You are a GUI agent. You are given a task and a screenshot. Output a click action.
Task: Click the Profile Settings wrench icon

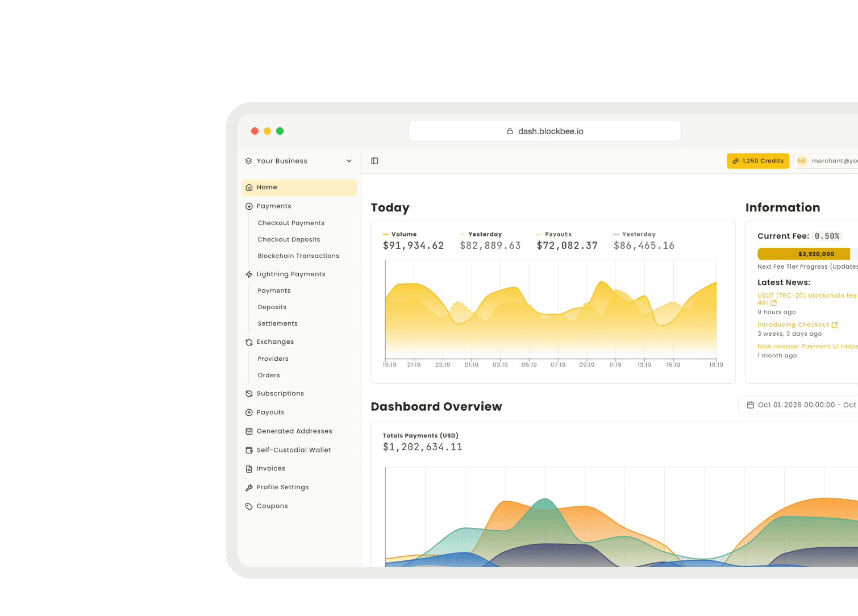(x=249, y=488)
